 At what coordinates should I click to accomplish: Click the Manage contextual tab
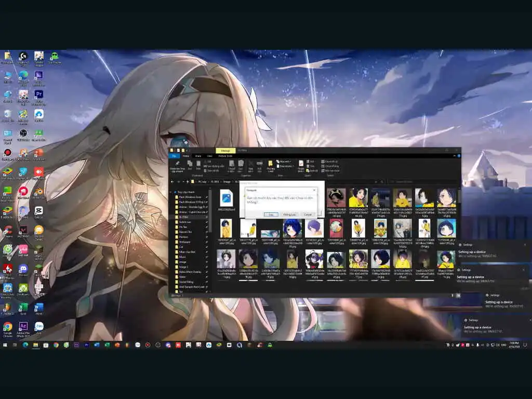(225, 150)
